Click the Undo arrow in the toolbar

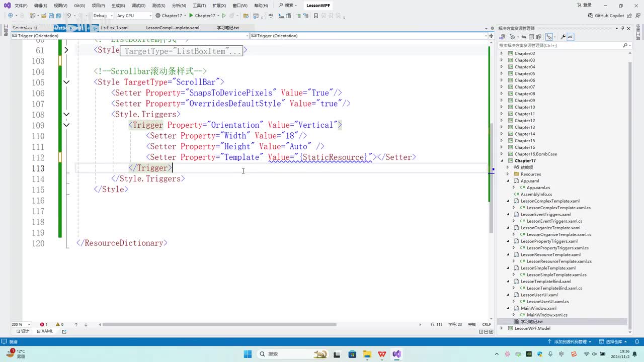[69, 16]
